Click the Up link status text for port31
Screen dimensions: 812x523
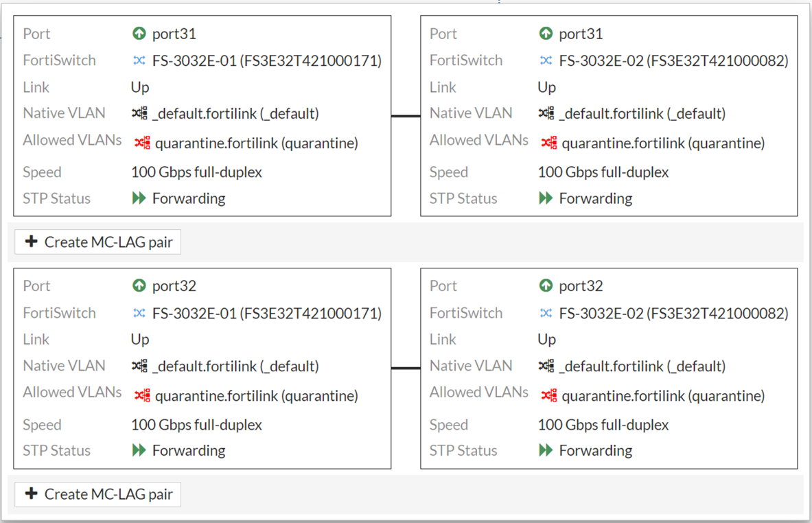tap(139, 86)
